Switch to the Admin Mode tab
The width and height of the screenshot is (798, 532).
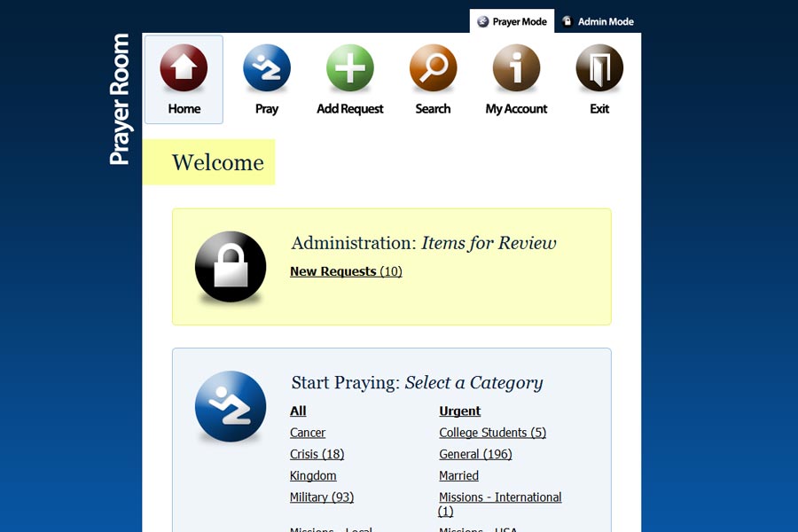pyautogui.click(x=598, y=21)
